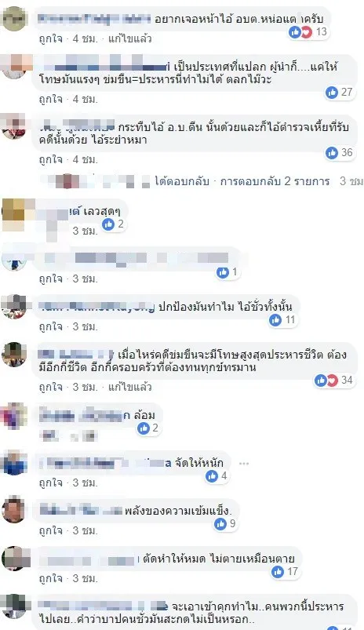Open avatar of พลังของความเข้มแข็ง commenter
364x630 pixels.
(x=14, y=510)
